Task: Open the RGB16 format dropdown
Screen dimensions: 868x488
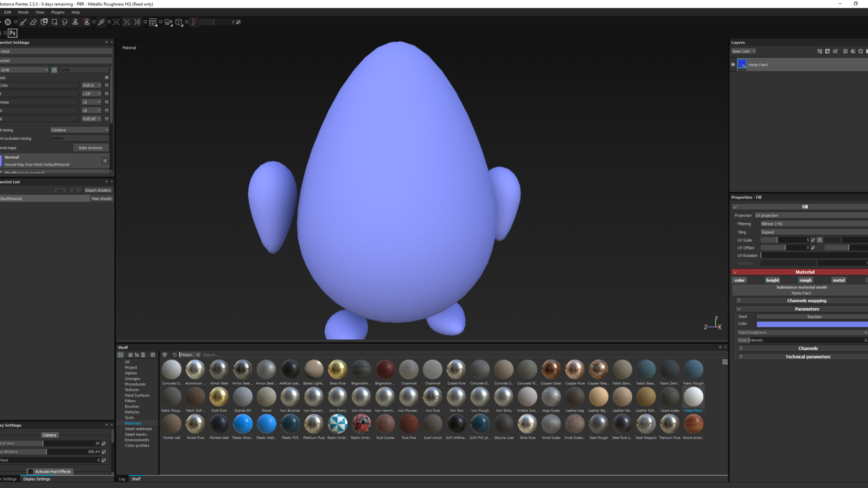Action: coord(92,85)
